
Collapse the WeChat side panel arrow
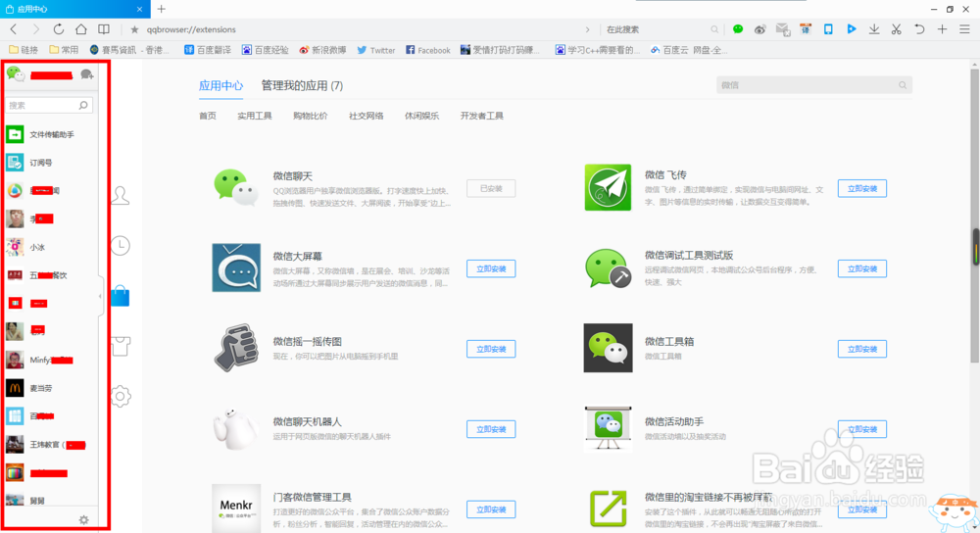tap(100, 296)
